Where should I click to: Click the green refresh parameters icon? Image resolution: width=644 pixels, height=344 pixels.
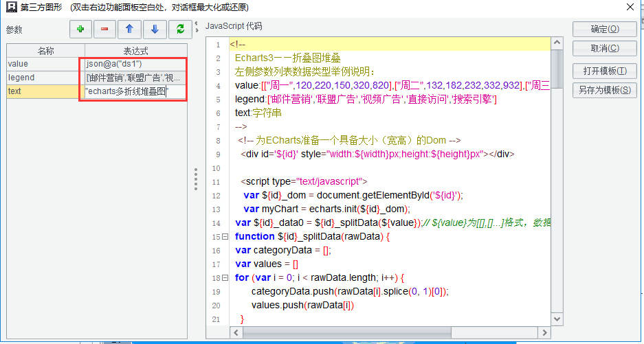tap(179, 29)
